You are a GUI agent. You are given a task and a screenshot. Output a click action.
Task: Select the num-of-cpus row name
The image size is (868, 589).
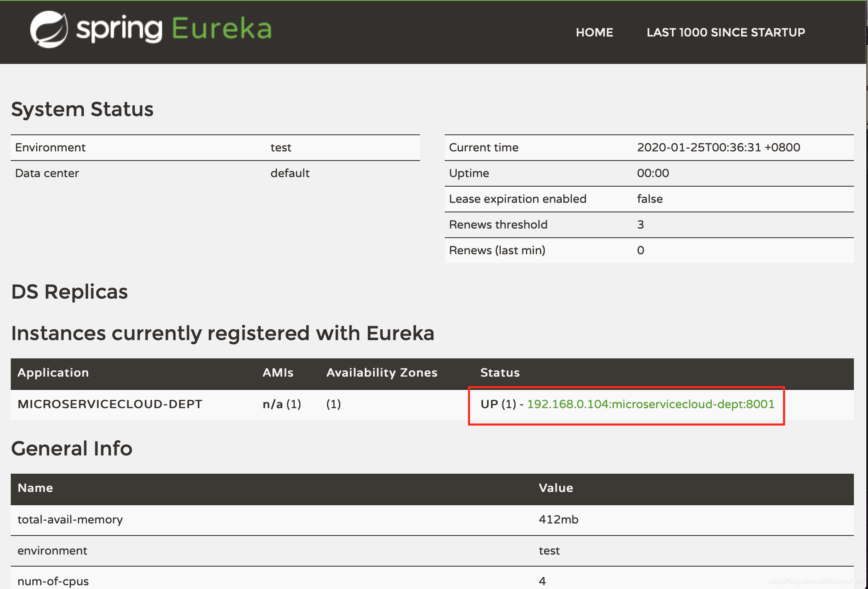(53, 581)
